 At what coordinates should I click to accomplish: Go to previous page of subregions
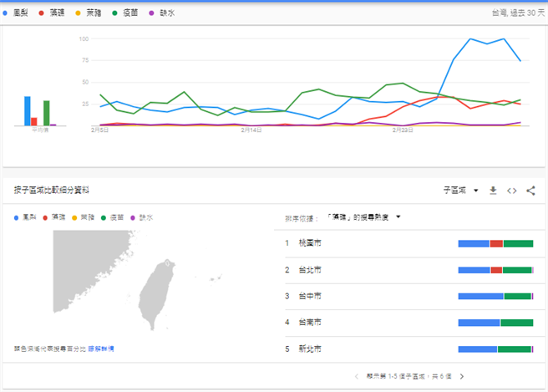point(357,377)
